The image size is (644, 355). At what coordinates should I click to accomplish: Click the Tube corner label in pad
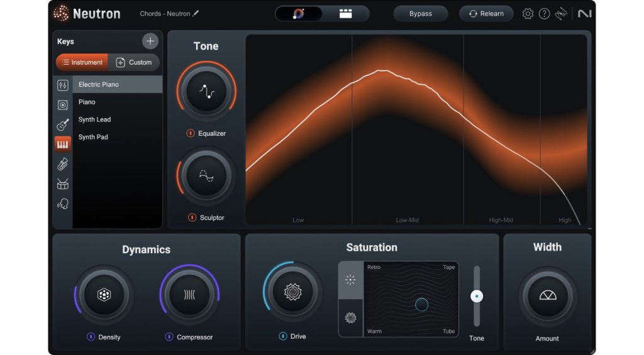(x=448, y=331)
